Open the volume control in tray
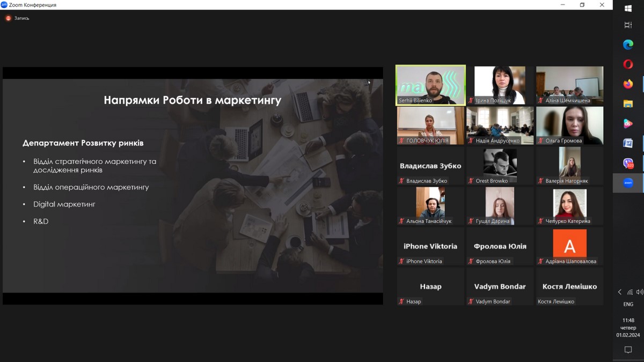644x362 pixels. point(639,292)
